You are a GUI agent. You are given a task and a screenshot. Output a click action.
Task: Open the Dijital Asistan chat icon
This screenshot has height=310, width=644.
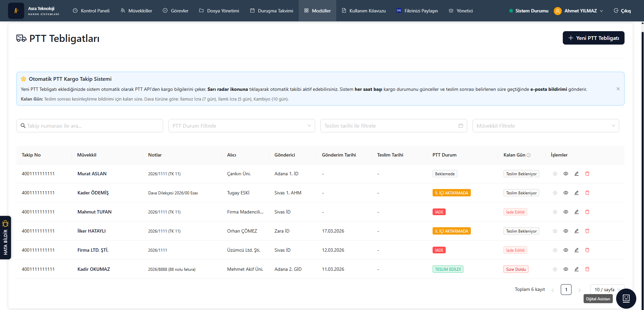626,298
